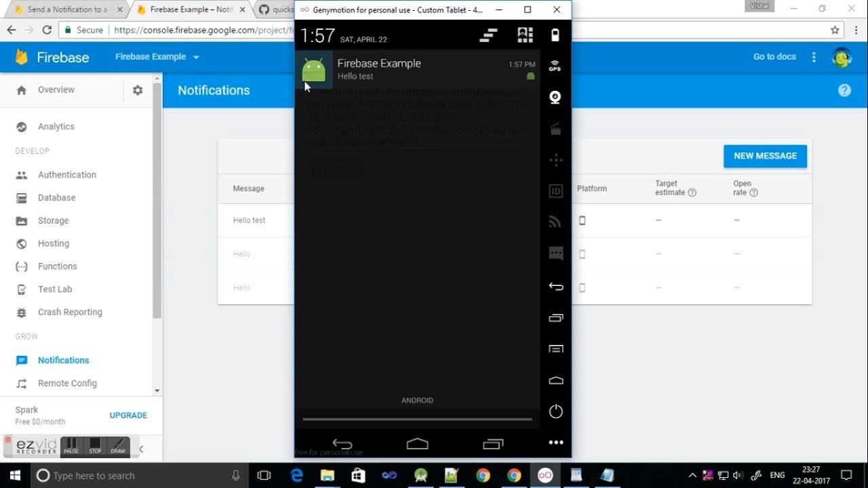868x488 pixels.
Task: Open Functions section
Action: coord(58,266)
